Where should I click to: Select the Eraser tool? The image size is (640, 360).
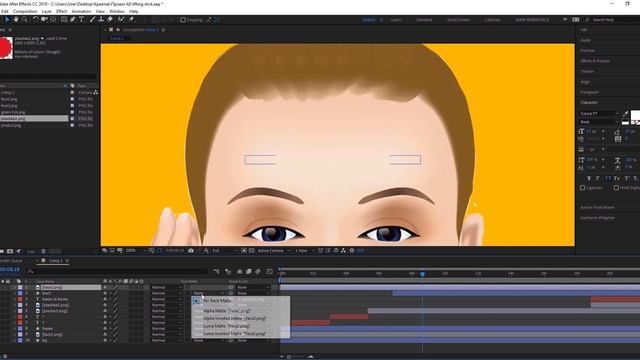point(110,19)
